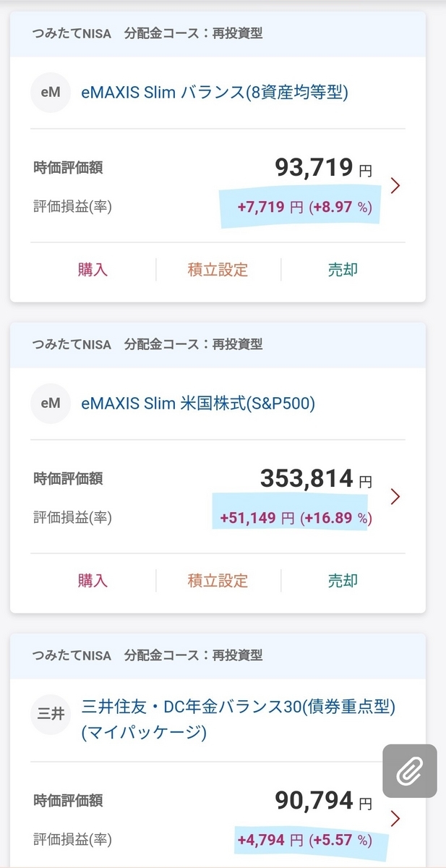Tap the eM icon for eMAXIS Slim 米国株式
Screen dimensions: 446x868
(x=51, y=404)
